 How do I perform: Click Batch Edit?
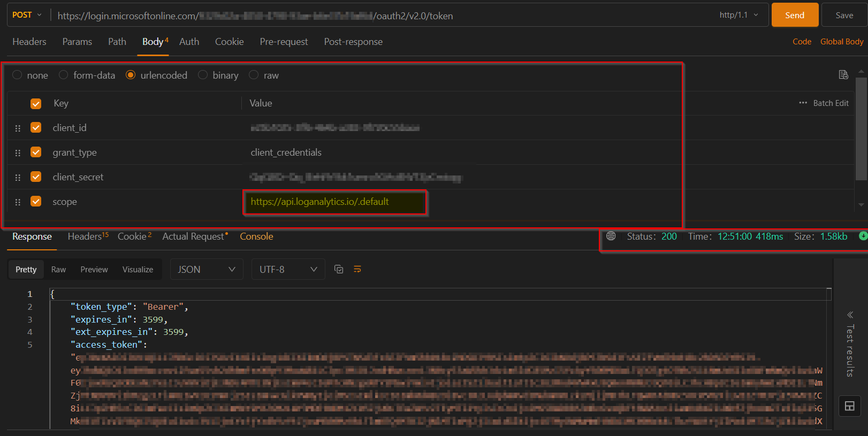(x=831, y=103)
